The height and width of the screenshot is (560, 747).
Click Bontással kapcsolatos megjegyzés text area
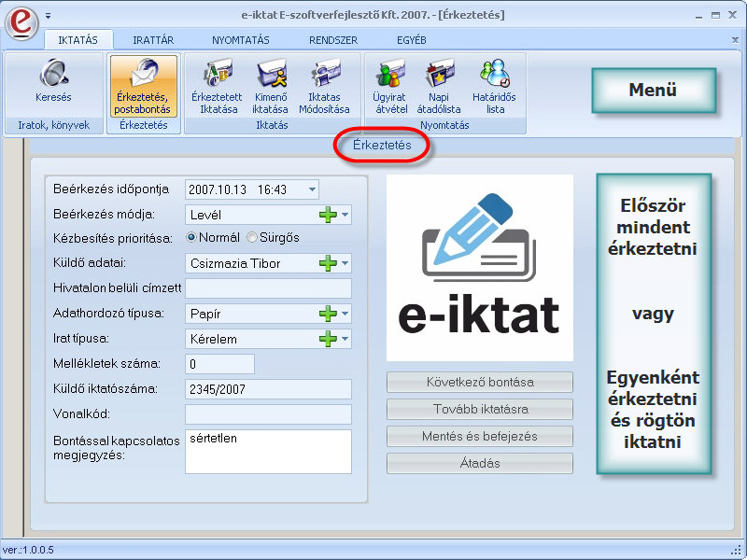[x=268, y=452]
